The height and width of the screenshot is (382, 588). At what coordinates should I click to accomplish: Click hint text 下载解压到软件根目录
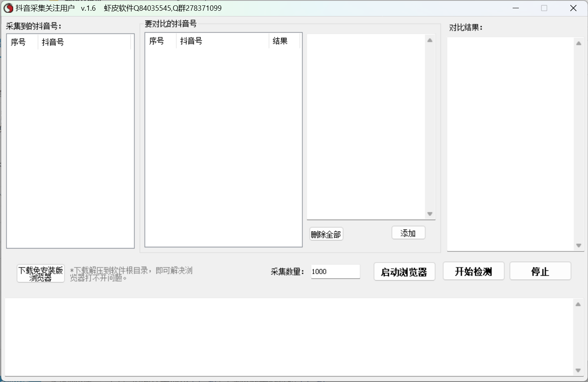pyautogui.click(x=131, y=274)
